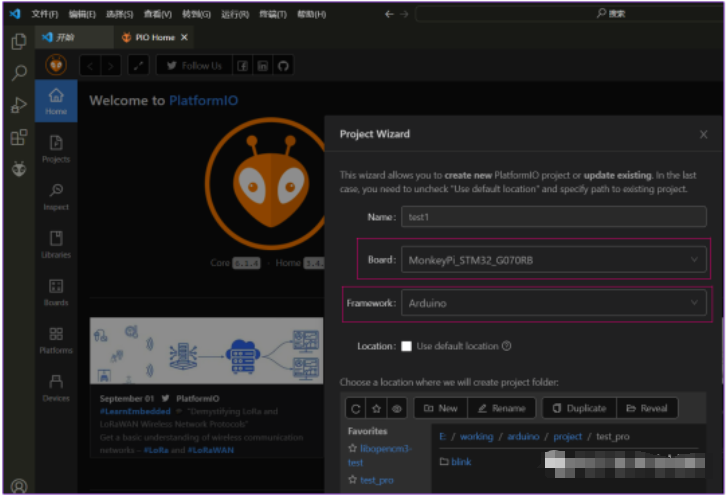Image resolution: width=727 pixels, height=495 pixels.
Task: Open PlatformIO alien icon in activity bar
Action: point(18,169)
